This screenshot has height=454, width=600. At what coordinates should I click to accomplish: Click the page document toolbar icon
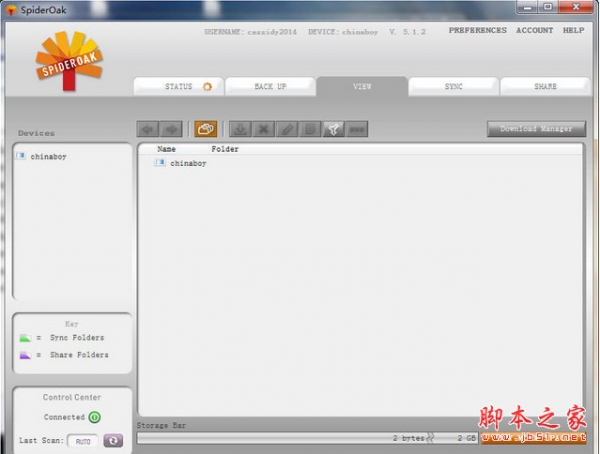(x=310, y=129)
